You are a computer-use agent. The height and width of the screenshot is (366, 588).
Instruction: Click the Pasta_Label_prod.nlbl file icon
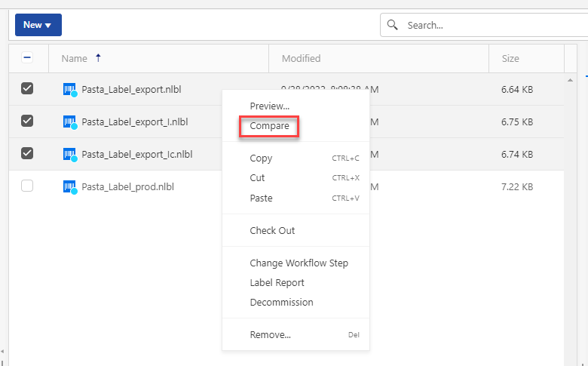pos(70,186)
